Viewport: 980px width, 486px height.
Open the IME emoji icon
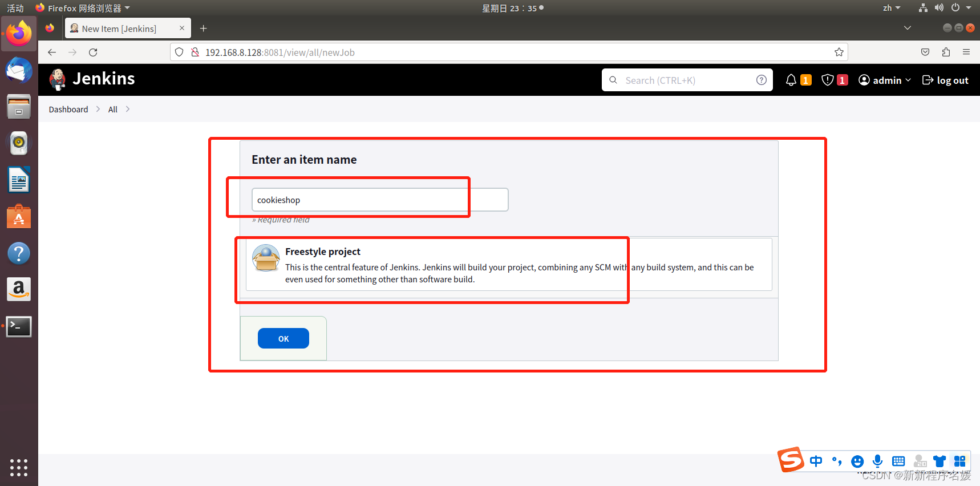pyautogui.click(x=857, y=461)
